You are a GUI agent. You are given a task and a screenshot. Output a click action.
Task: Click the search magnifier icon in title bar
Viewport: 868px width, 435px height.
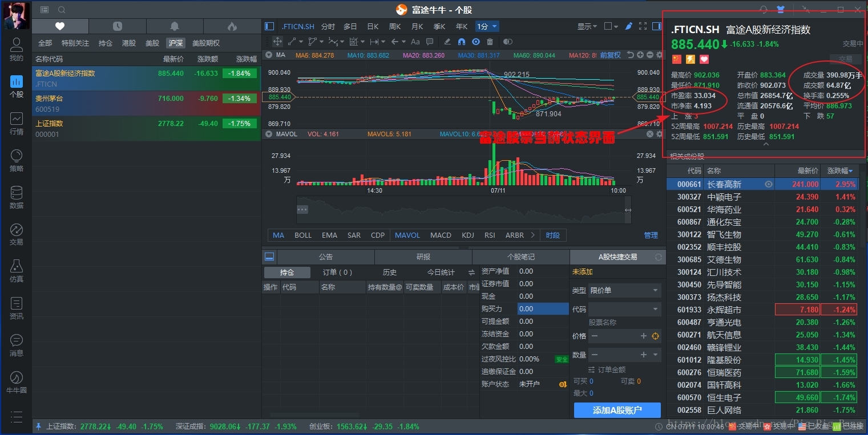click(62, 10)
